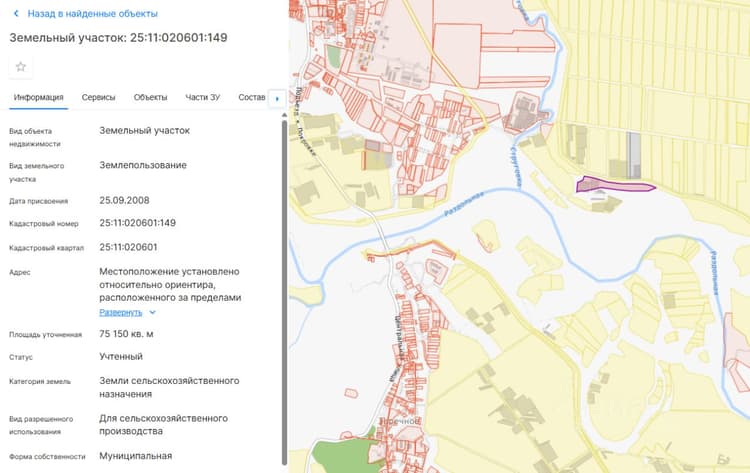Screen dimensions: 750x473
Task: Open the Объекты tab
Action: pos(150,97)
